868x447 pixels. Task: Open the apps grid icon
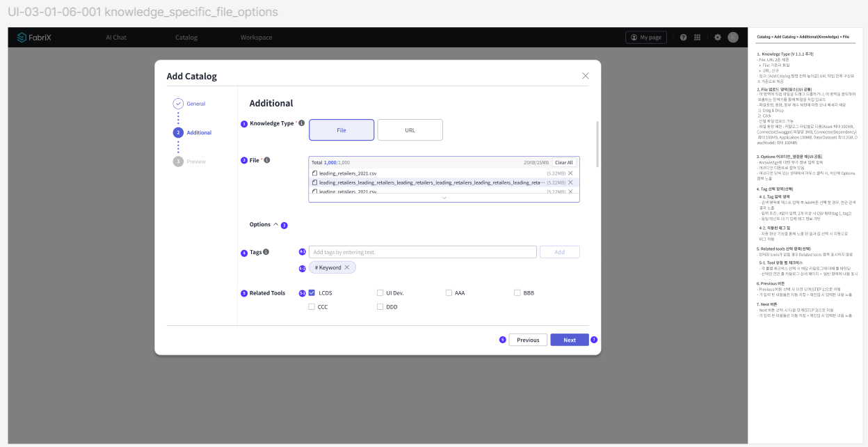[697, 38]
